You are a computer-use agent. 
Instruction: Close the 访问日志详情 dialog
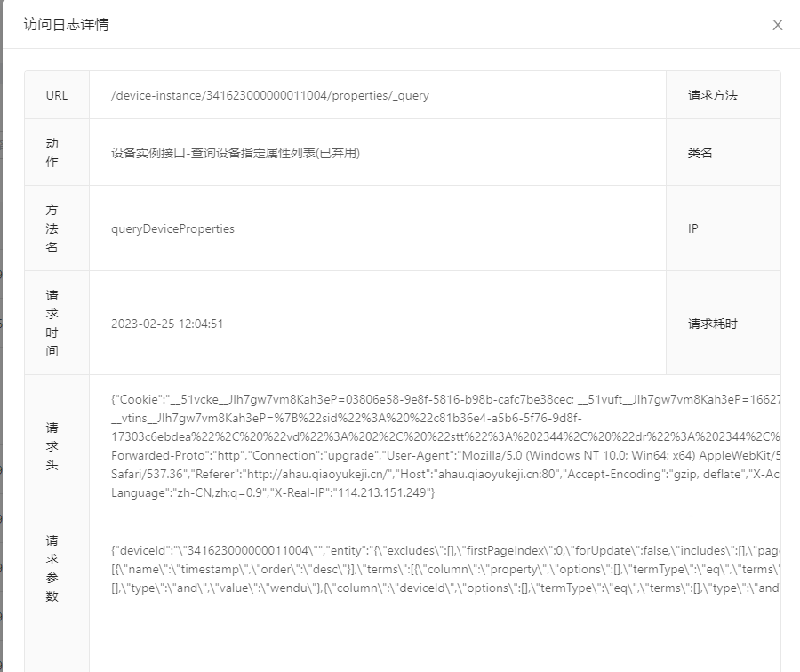(x=778, y=25)
